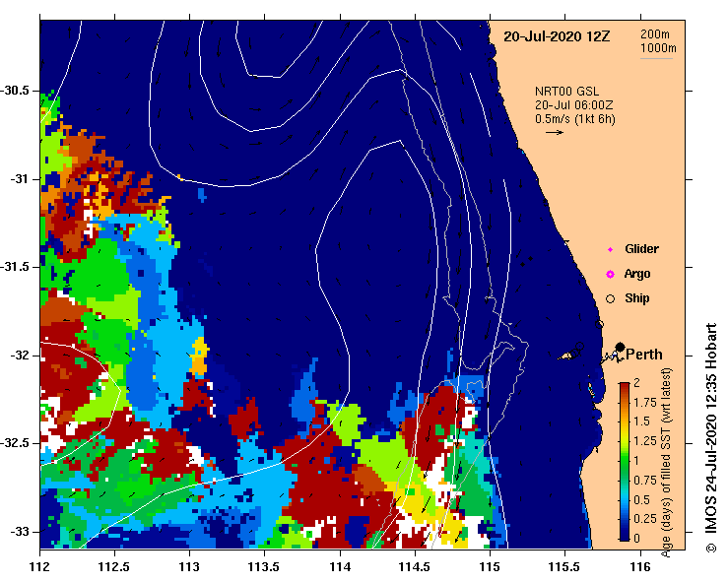Click the "20-Jul 06:00Z" timestamp
728x583 pixels.
[x=574, y=105]
